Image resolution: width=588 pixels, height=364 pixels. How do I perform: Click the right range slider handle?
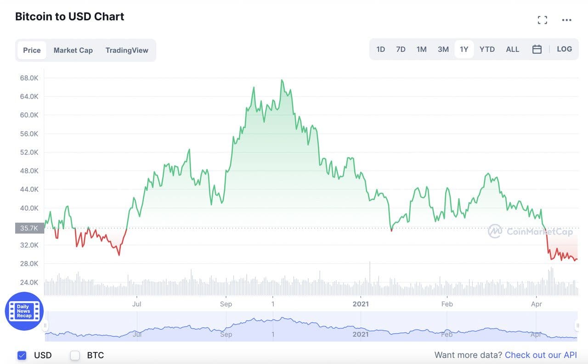tap(577, 326)
